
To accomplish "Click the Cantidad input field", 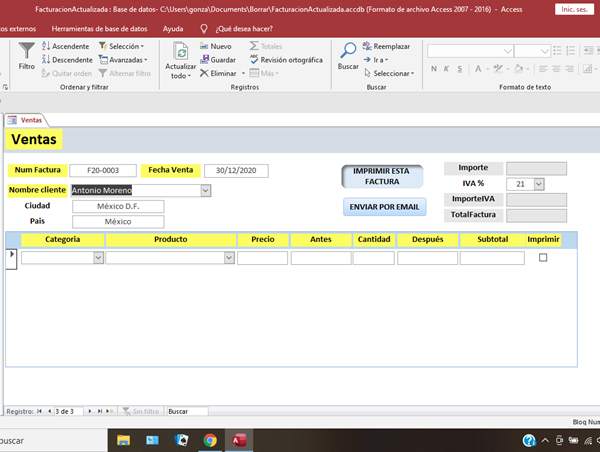I will coord(373,258).
